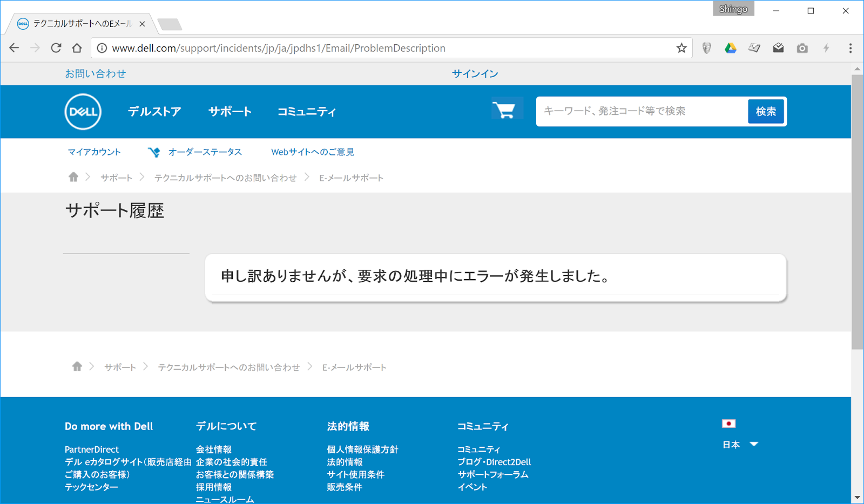The height and width of the screenshot is (504, 864).
Task: Open the 企業の社会的責任 footer link
Action: point(232,462)
